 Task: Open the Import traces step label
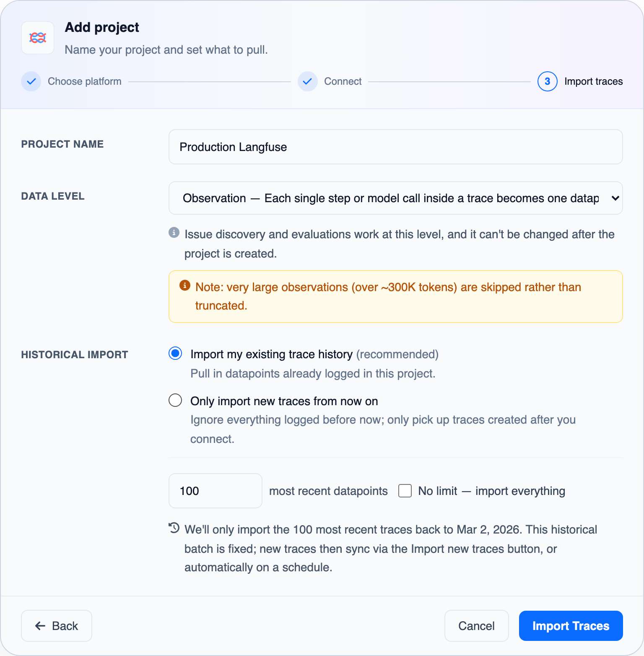(x=594, y=81)
